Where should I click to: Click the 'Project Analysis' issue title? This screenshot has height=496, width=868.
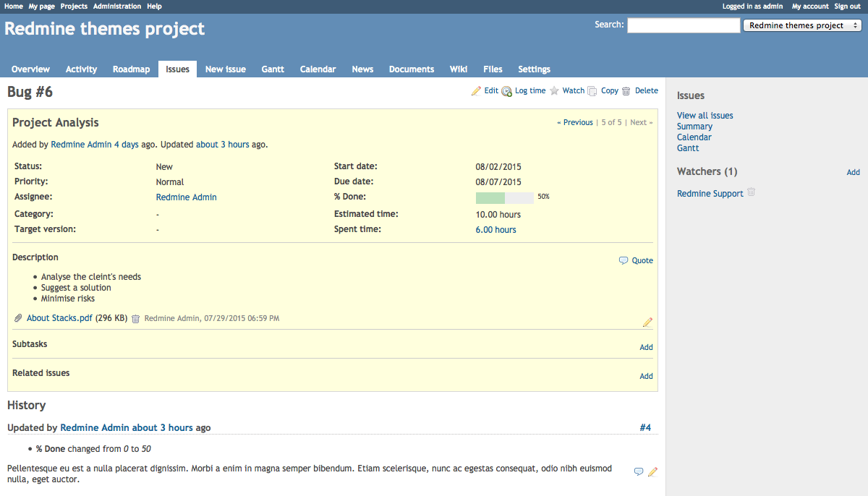[x=56, y=123]
